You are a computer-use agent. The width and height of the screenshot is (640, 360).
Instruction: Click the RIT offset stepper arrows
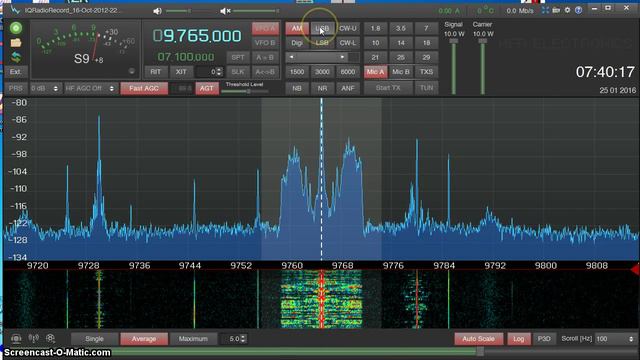(x=220, y=72)
